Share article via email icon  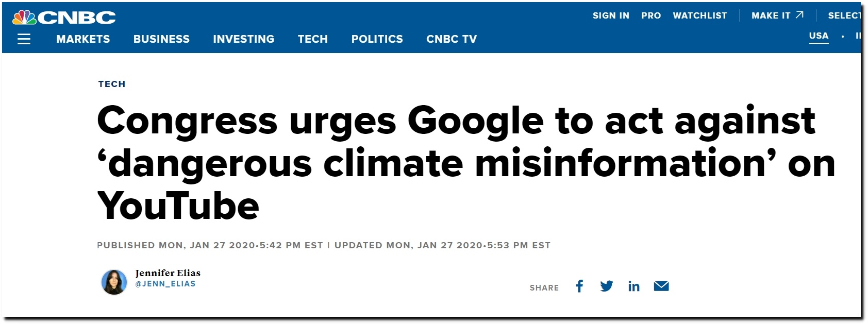point(661,286)
